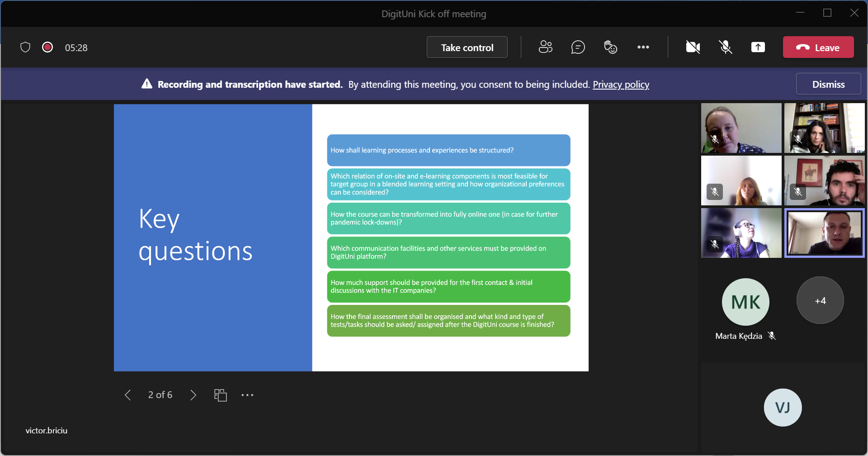
Task: Click the shield security icon
Action: (25, 47)
